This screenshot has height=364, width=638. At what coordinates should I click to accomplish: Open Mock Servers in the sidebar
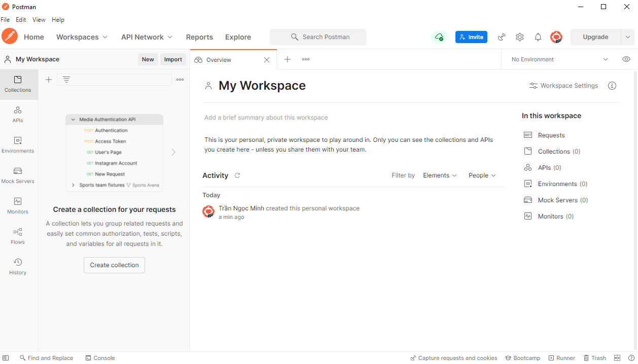coord(18,176)
